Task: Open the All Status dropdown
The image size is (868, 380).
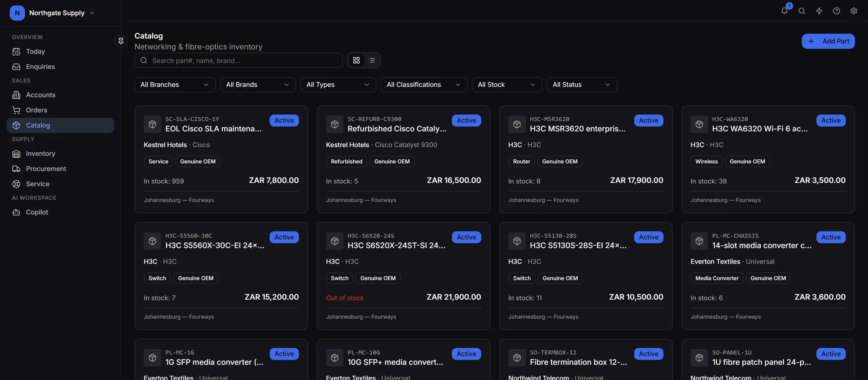Action: pos(582,85)
